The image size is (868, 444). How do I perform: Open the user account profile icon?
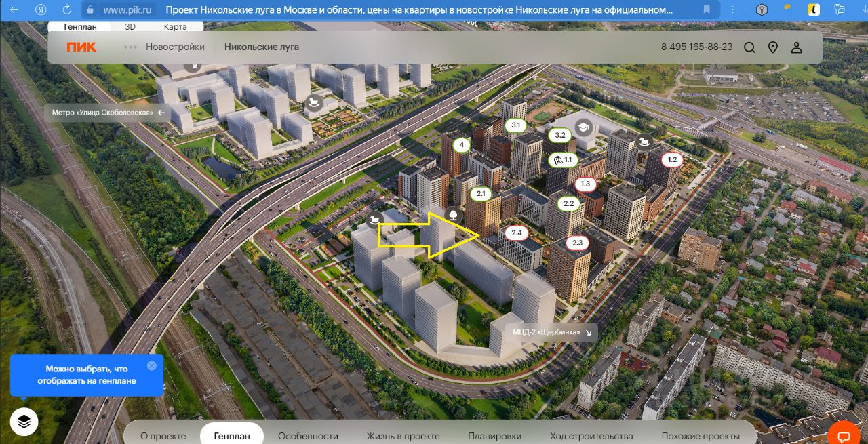(797, 47)
